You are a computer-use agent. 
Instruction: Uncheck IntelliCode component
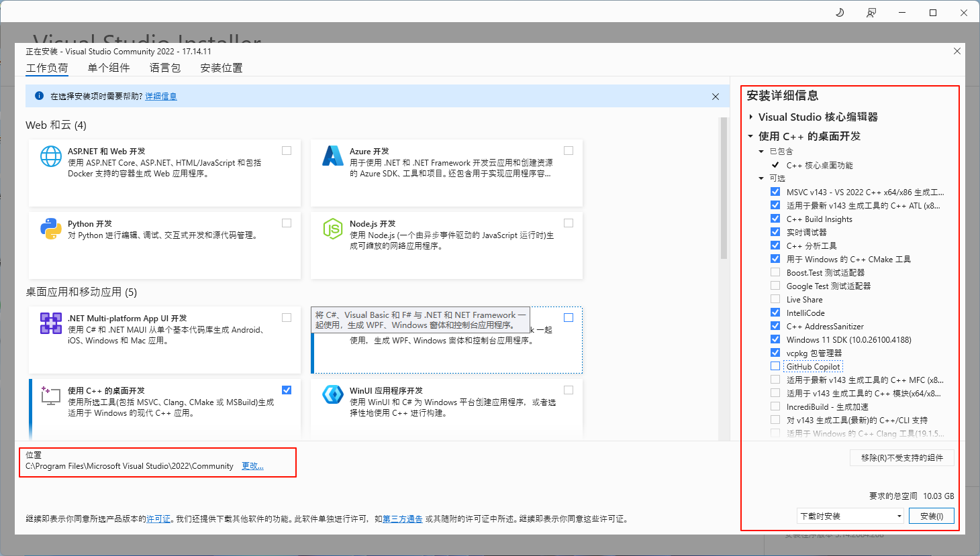pos(775,313)
